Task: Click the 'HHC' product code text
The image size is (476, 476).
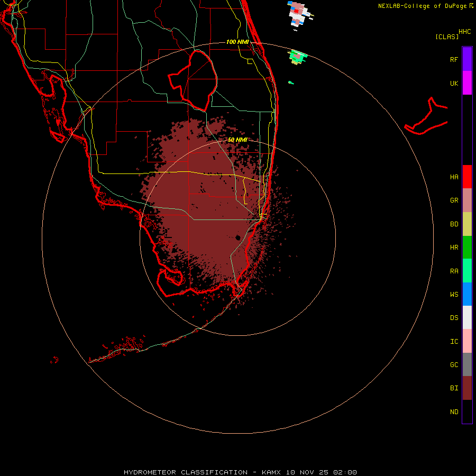Action: point(465,32)
